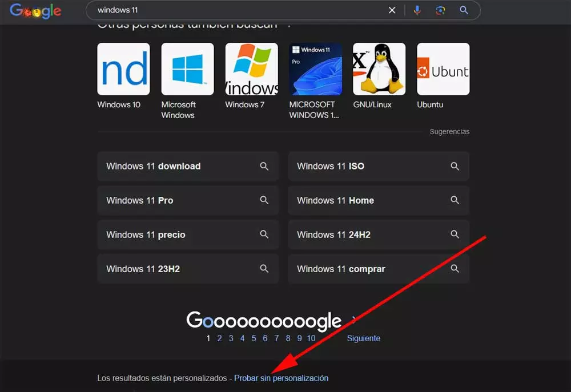This screenshot has height=392, width=571.
Task: Search suggestion 'Windows 11 23H2'
Action: pyautogui.click(x=188, y=269)
